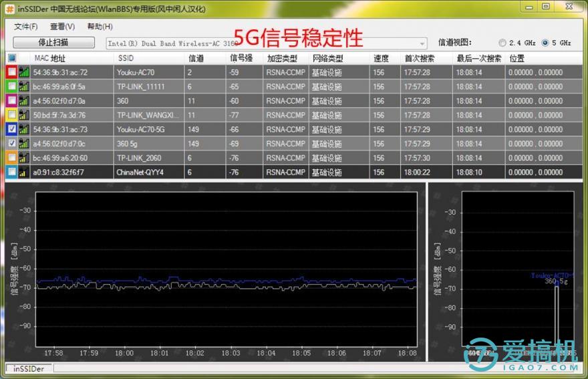Check the TP-LINK_WANGXI network checkbox

pos(12,115)
